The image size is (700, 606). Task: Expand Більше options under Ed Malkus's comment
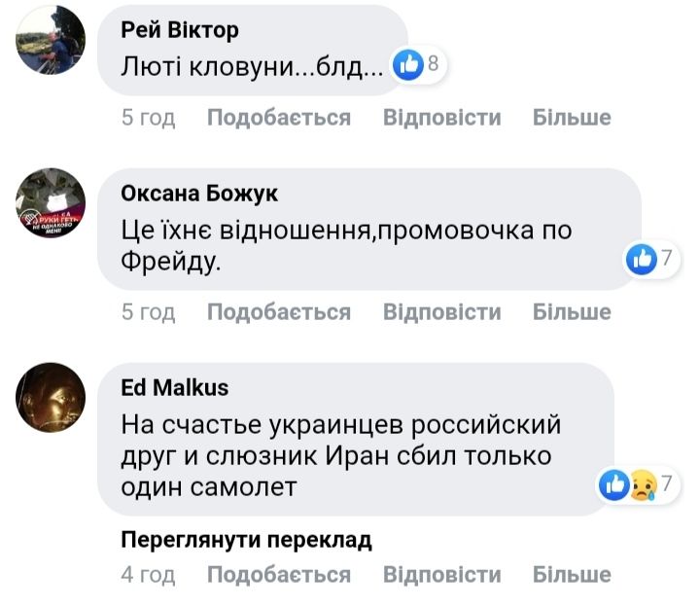coord(572,575)
